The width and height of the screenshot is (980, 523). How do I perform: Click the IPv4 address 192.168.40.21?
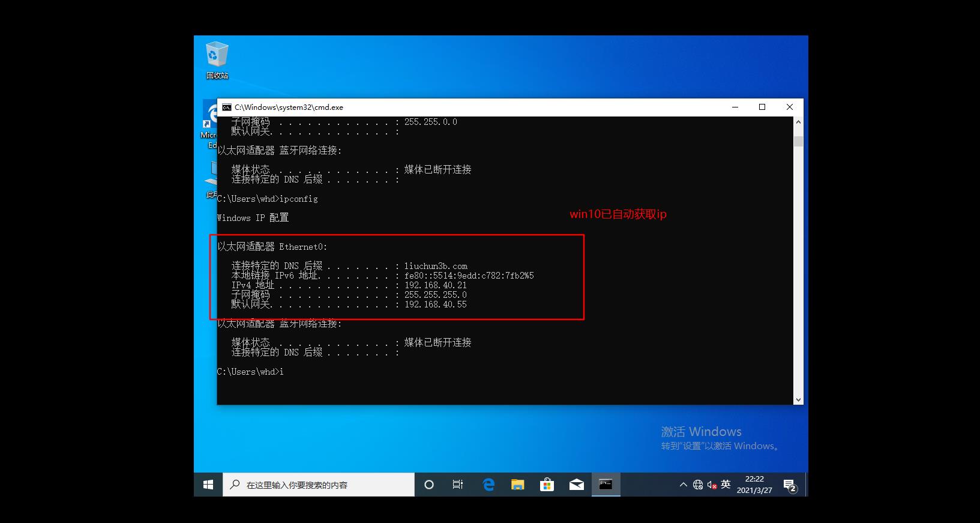435,285
